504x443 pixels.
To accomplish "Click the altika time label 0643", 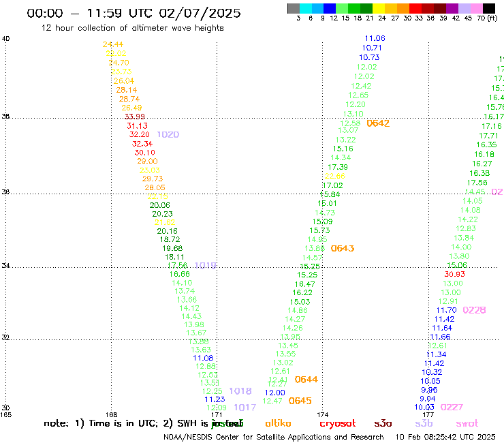I will [x=343, y=248].
